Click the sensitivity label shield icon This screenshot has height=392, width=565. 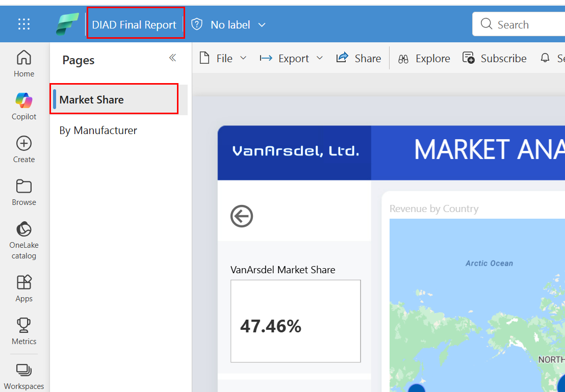(197, 24)
